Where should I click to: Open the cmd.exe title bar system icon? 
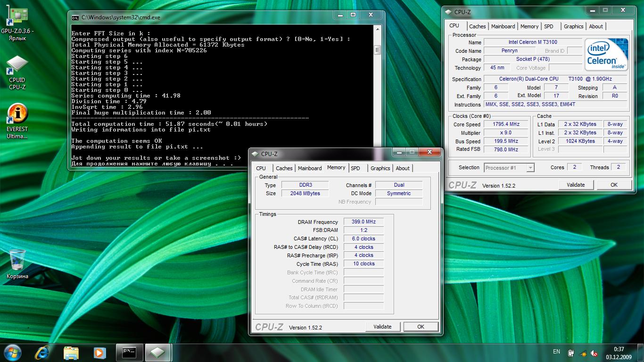(x=75, y=17)
